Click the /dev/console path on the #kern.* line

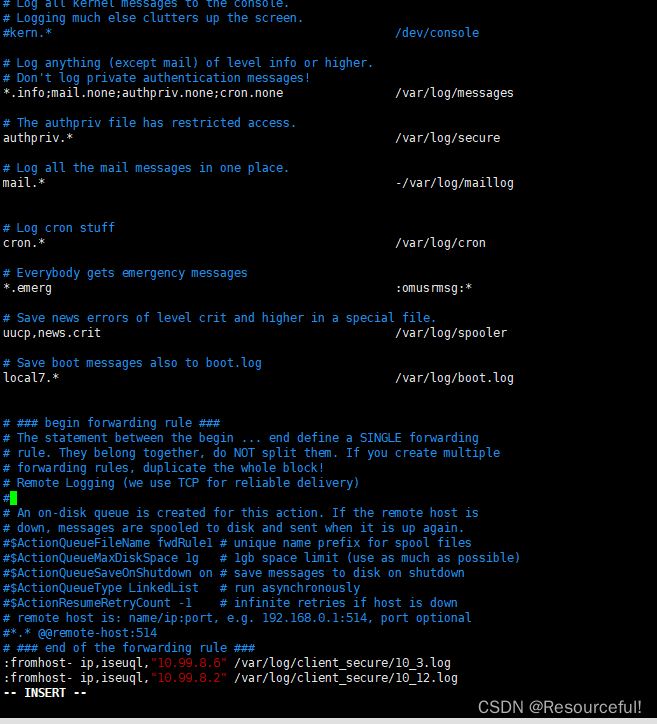[x=436, y=33]
